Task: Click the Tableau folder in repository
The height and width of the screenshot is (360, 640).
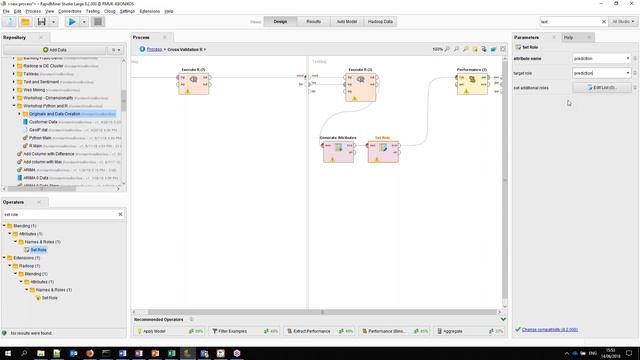Action: coord(31,74)
